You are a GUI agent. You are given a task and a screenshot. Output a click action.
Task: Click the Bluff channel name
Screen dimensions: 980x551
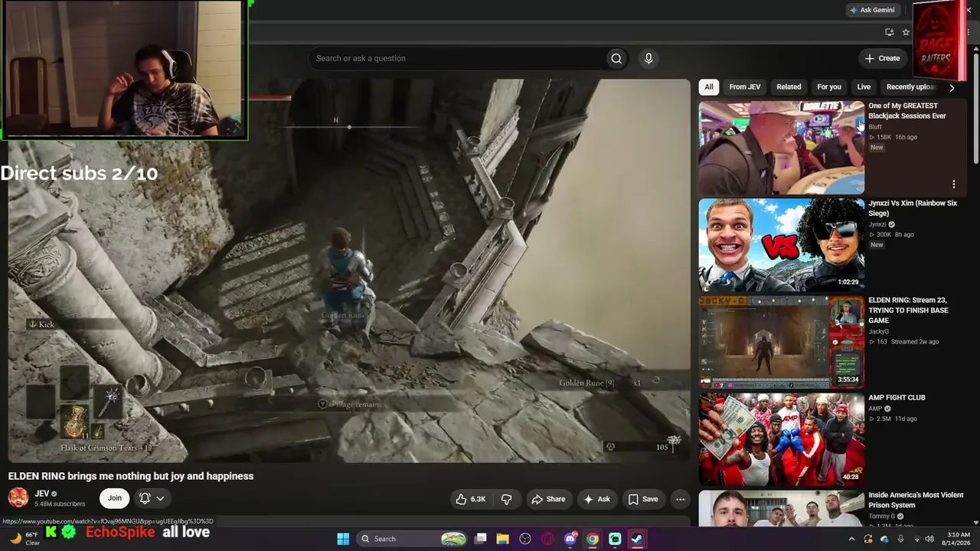coord(875,127)
